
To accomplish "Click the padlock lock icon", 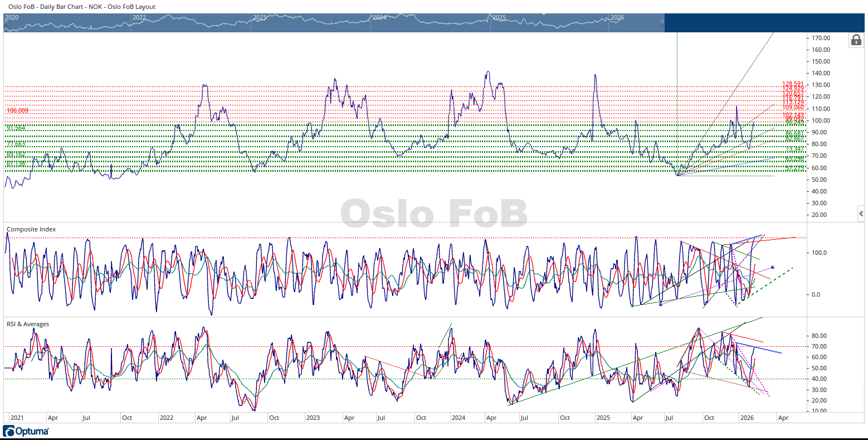I will (856, 40).
